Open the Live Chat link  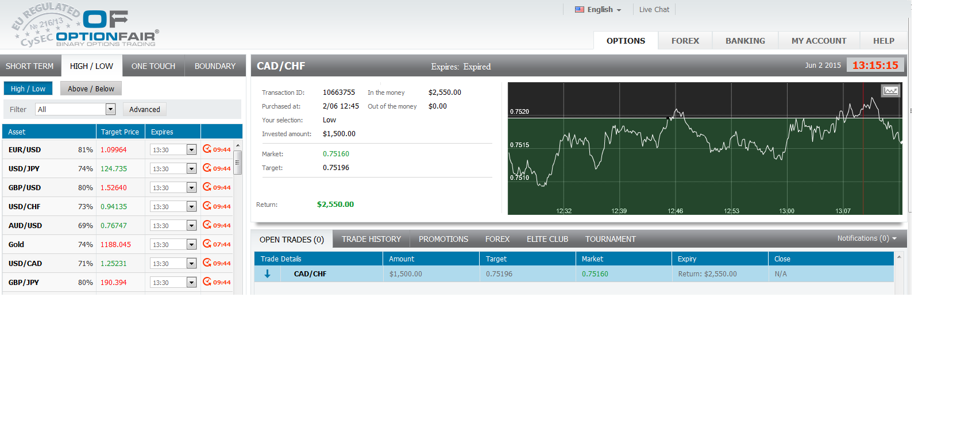[654, 10]
